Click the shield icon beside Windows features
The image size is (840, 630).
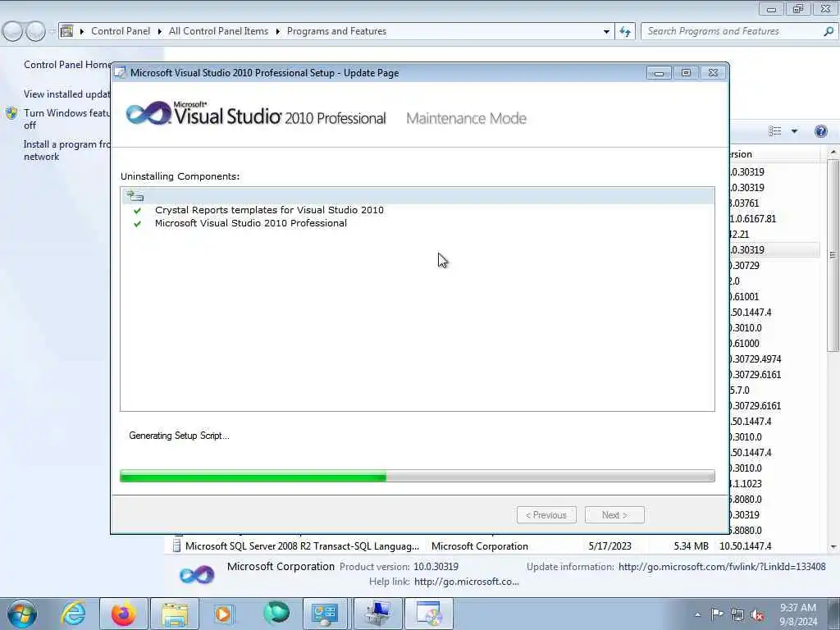[x=11, y=113]
